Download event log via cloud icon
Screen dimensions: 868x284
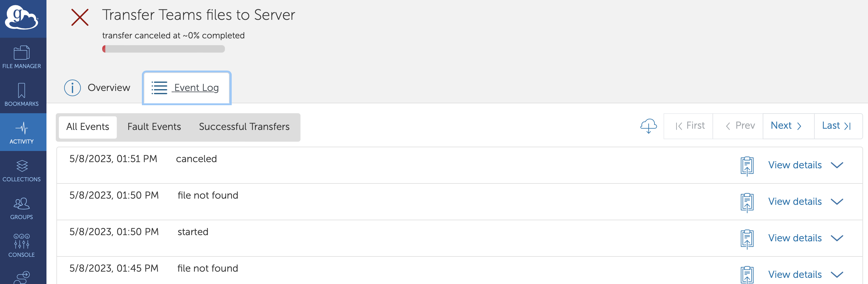(x=648, y=126)
